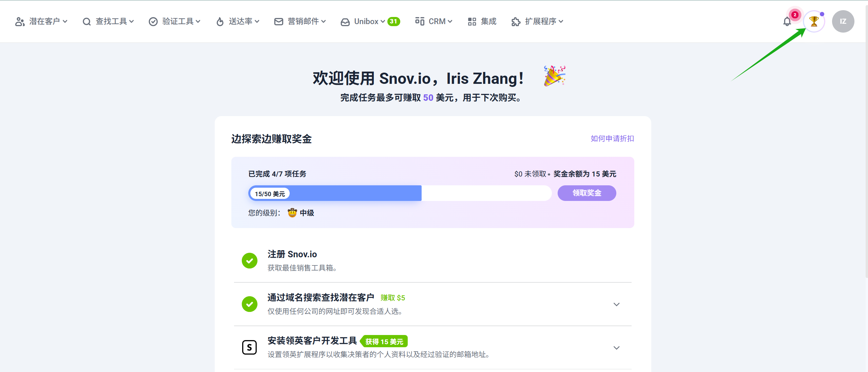Screen dimensions: 868x372
Task: Click the 集成 integrations grid icon
Action: pyautogui.click(x=472, y=22)
